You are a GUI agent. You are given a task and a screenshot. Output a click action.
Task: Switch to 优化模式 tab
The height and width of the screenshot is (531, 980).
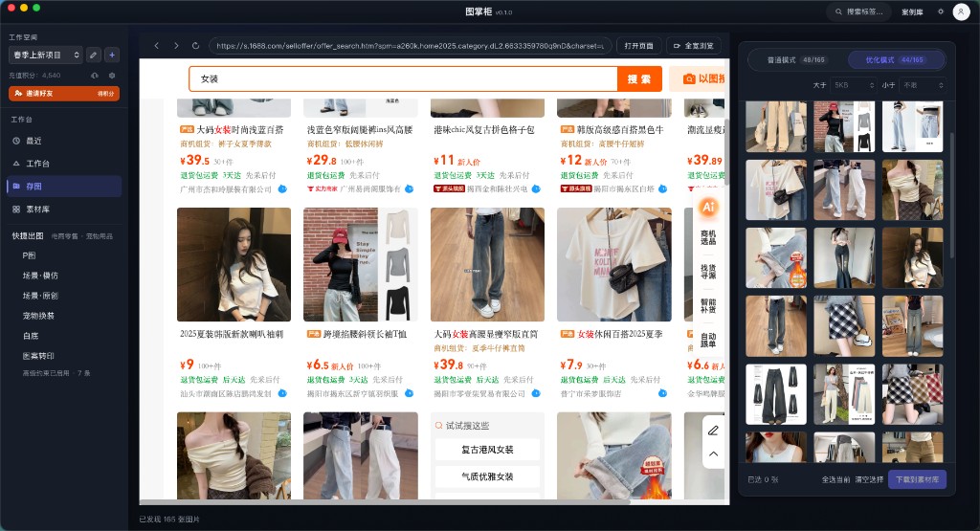[x=895, y=60]
